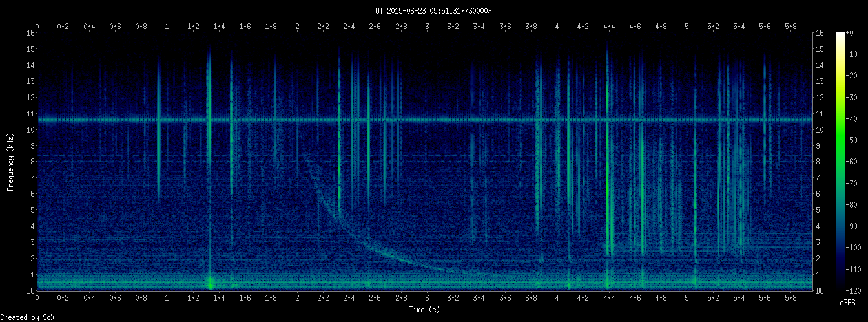The image size is (868, 322).
Task: Click the "-50" value on the dBFS scale
Action: [x=852, y=140]
